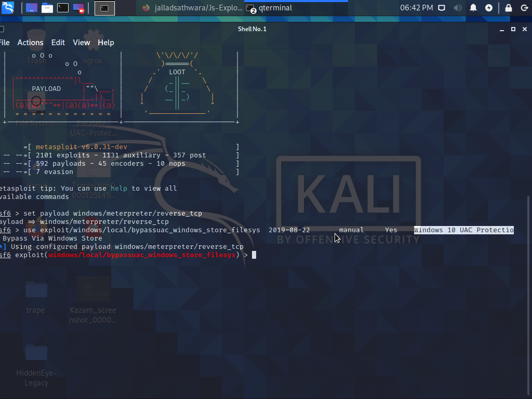Open the Actions menu
This screenshot has height=399, width=532.
point(30,43)
